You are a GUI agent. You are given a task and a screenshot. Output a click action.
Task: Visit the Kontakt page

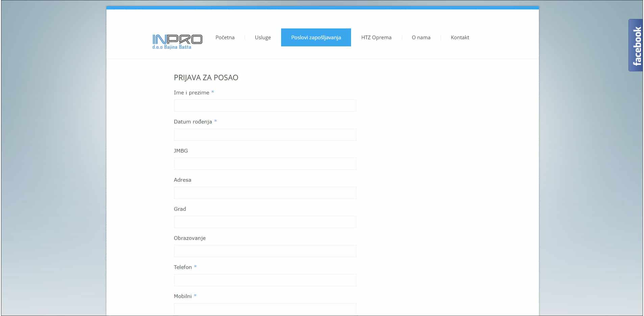[x=460, y=38]
